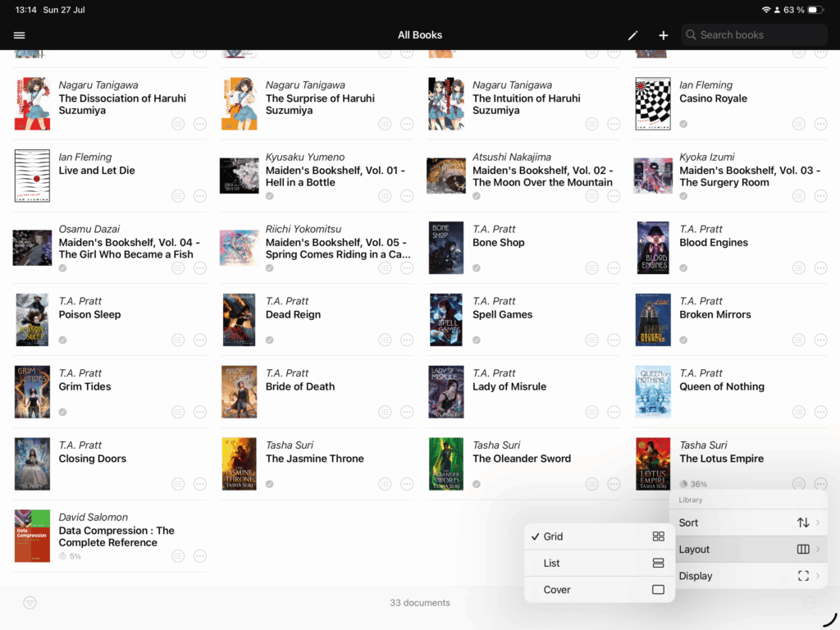Open more options for Blood Engines
This screenshot has width=840, height=630.
pyautogui.click(x=820, y=268)
